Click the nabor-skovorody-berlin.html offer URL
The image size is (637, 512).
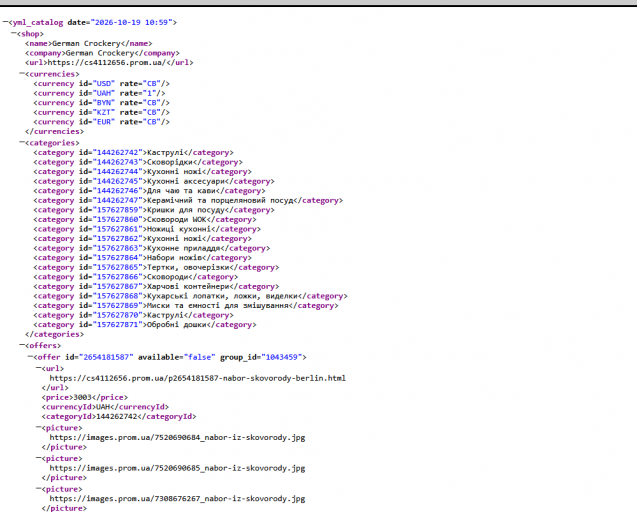click(198, 378)
